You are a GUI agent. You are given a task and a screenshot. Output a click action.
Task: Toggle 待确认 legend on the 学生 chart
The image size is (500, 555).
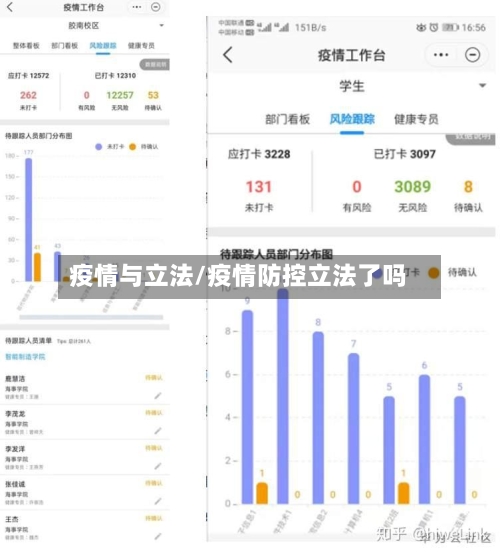452,272
